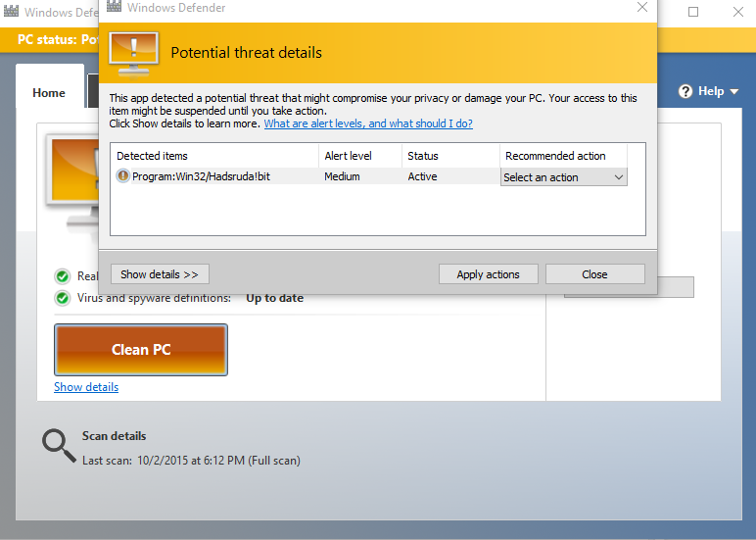Click the Last scan date text

pyautogui.click(x=191, y=461)
